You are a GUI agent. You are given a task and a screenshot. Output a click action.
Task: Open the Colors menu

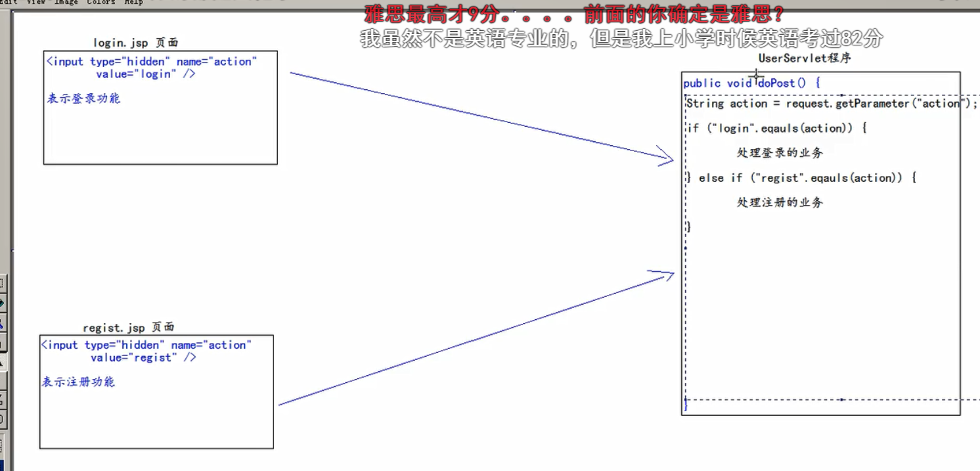point(101,2)
